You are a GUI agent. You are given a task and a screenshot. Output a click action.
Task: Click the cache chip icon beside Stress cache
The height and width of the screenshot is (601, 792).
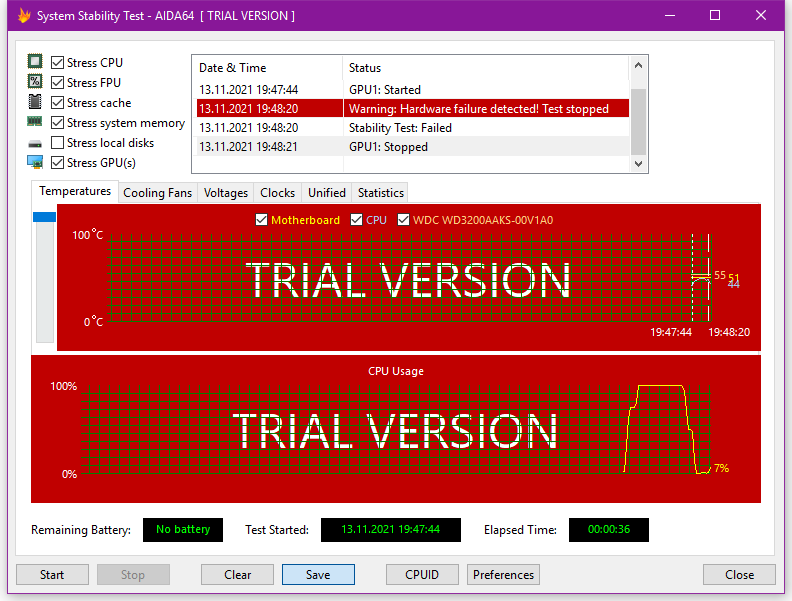[x=35, y=102]
